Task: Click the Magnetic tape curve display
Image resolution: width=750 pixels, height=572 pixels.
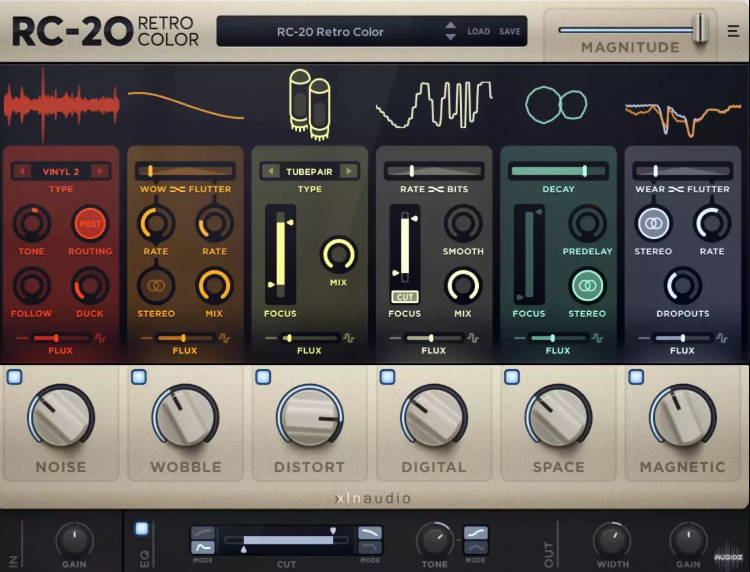Action: point(683,120)
